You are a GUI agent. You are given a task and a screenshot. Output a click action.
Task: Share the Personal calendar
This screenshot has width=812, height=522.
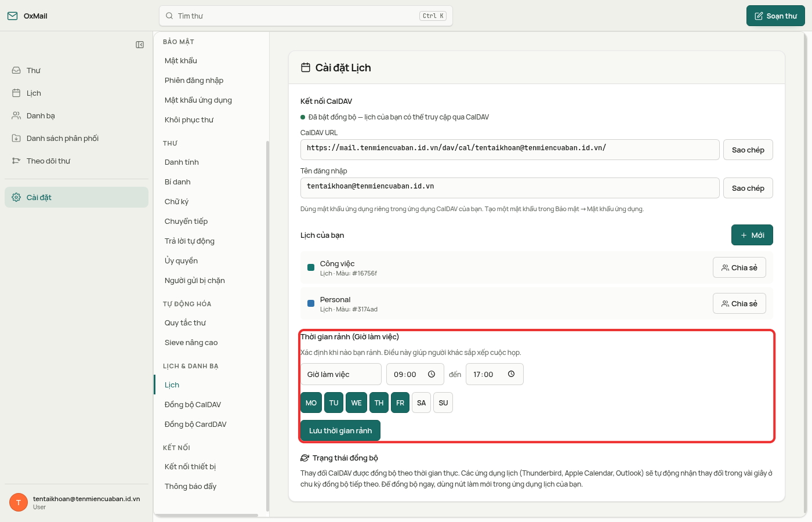(x=739, y=303)
